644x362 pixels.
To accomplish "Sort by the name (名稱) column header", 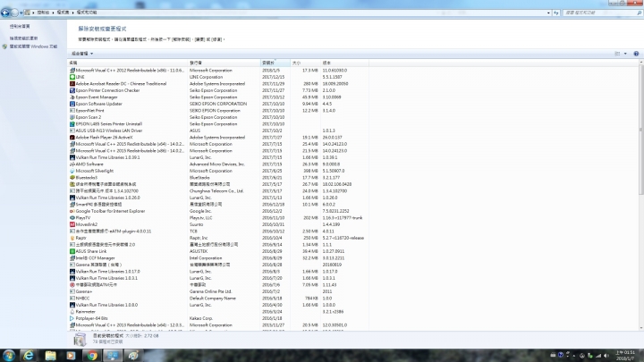I will [127, 63].
